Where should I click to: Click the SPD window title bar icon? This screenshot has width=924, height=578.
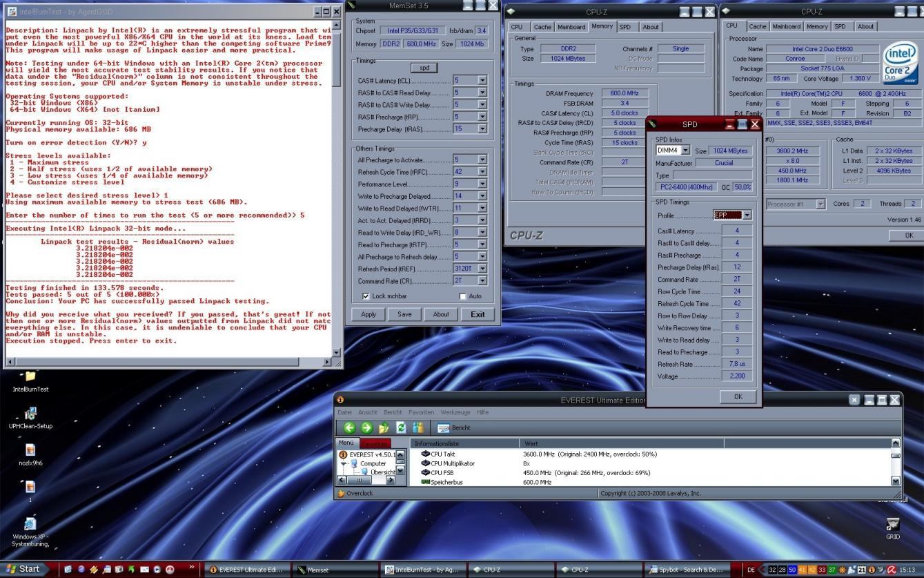coord(653,124)
